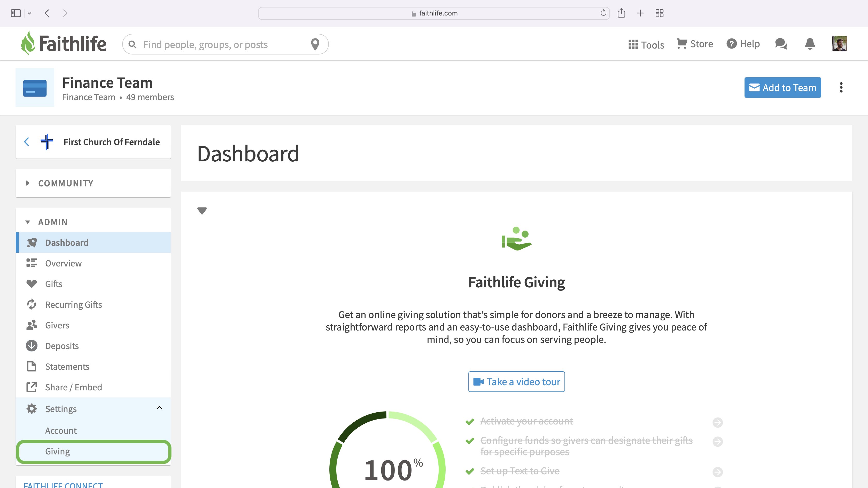Click Set up Text to Give item
Screen dimensions: 868x488
coord(520,471)
